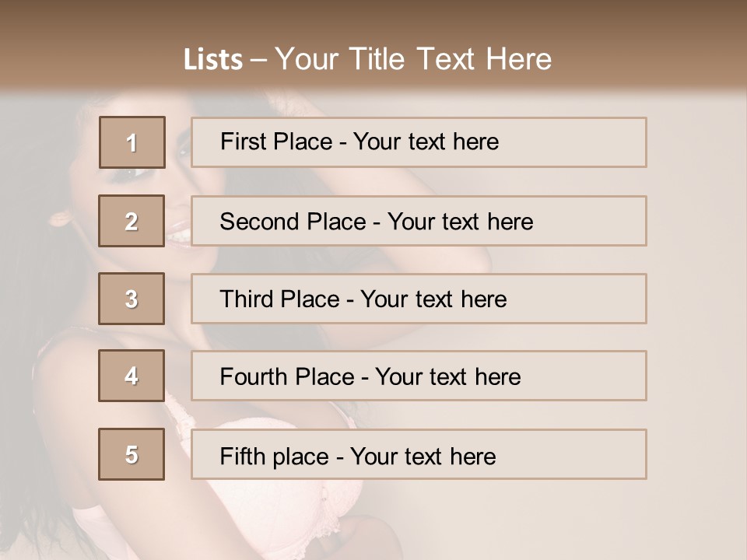Click the box labeled 3

coord(132,299)
